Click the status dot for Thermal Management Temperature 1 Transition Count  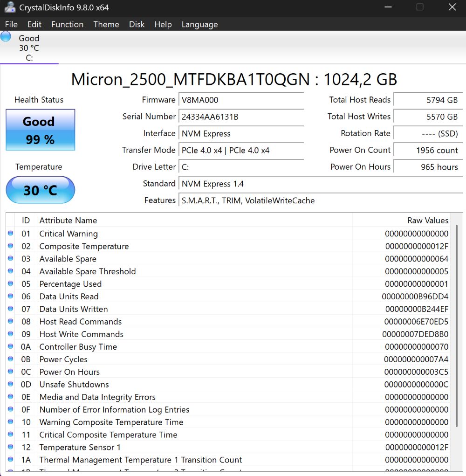10,459
